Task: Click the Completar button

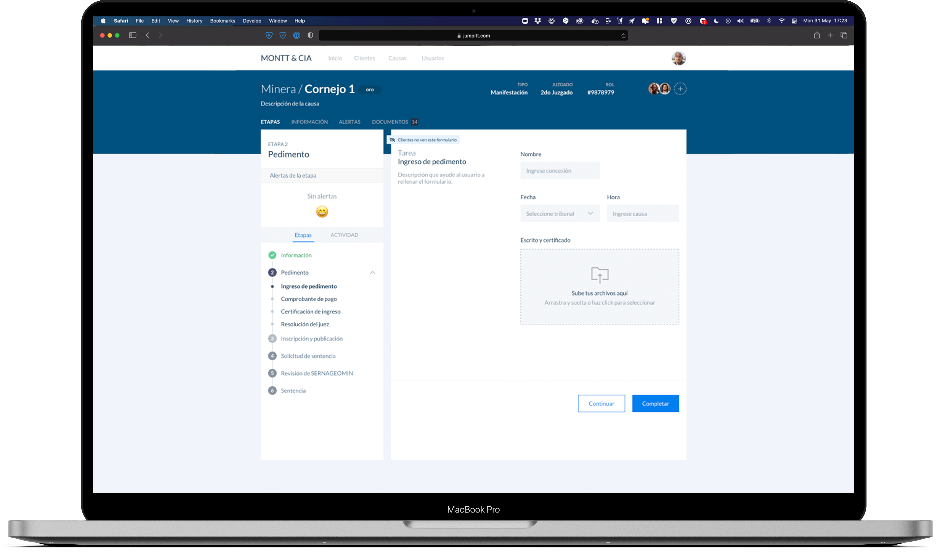Action: pyautogui.click(x=655, y=404)
